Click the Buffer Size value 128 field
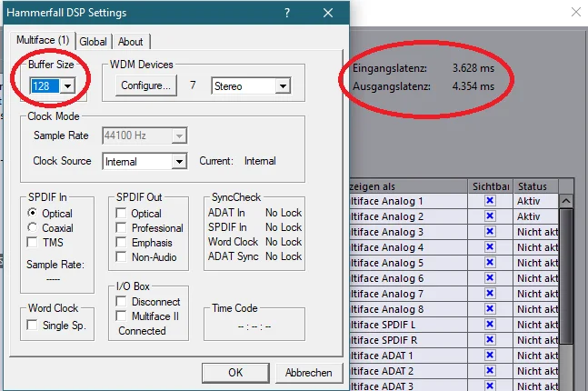 tap(45, 86)
